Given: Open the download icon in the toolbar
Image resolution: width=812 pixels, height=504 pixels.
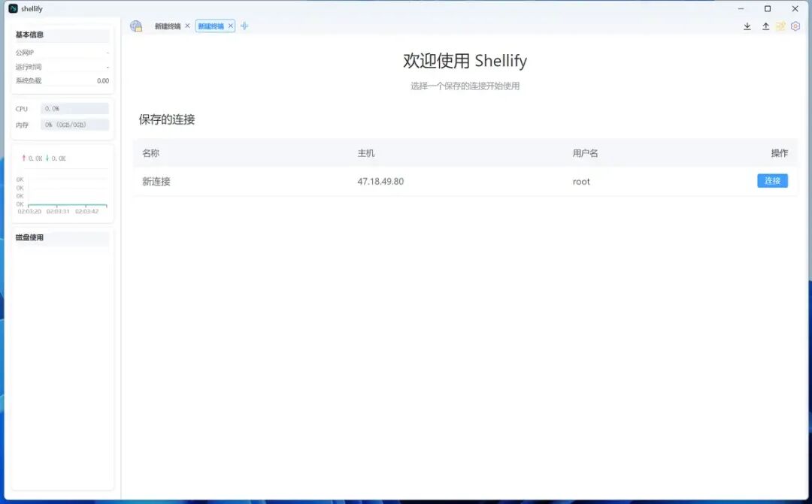Looking at the screenshot, I should point(747,26).
